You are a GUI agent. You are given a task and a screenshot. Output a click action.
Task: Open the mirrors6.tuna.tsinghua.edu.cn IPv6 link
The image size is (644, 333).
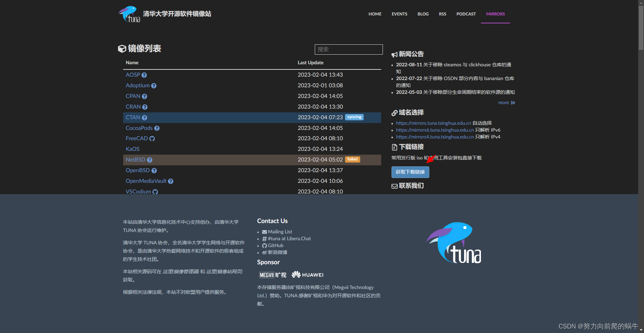point(435,130)
